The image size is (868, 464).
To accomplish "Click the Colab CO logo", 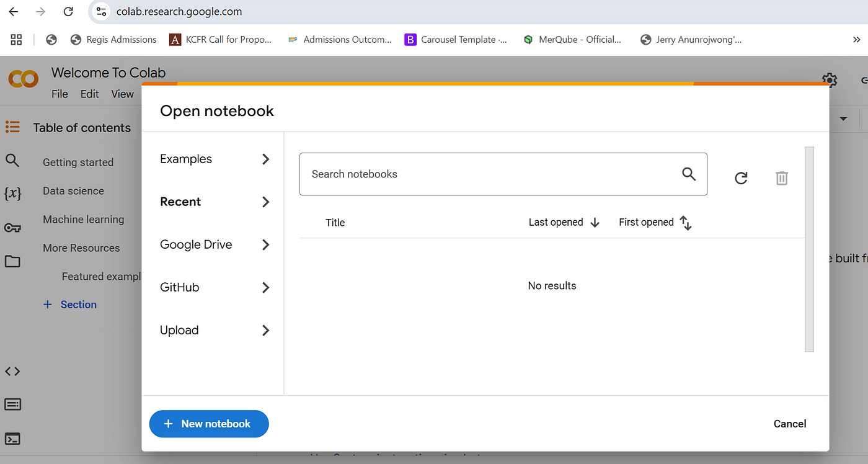I will (x=24, y=79).
